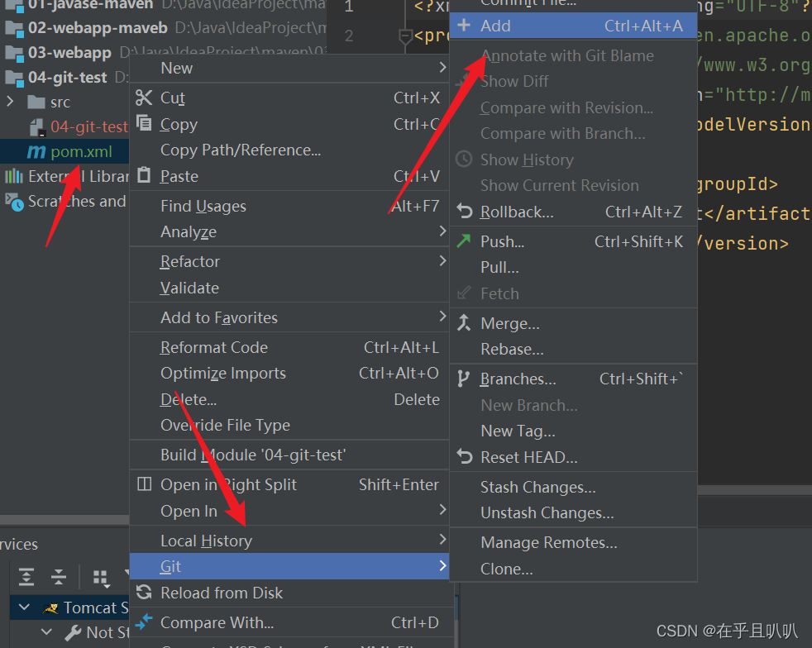812x648 pixels.
Task: Open the New submenu arrow
Action: click(442, 67)
